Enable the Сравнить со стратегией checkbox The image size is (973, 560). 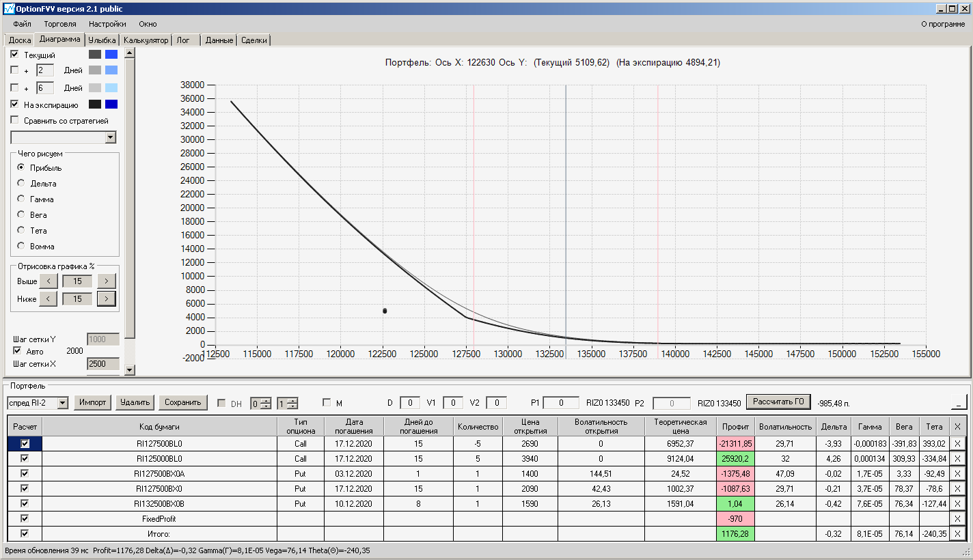coord(14,120)
